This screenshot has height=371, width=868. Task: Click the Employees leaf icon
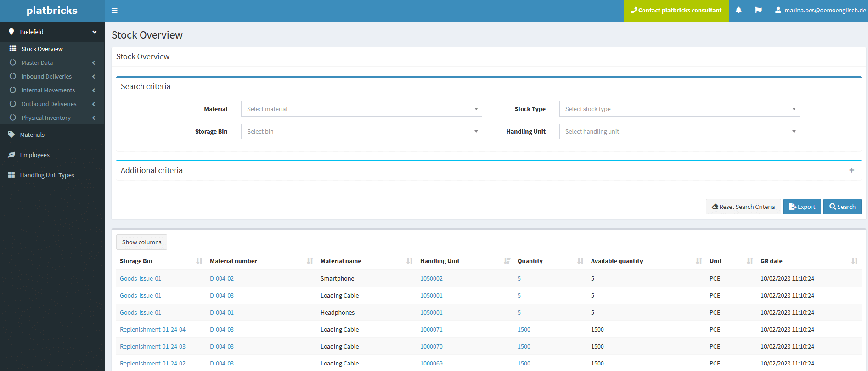tap(11, 155)
